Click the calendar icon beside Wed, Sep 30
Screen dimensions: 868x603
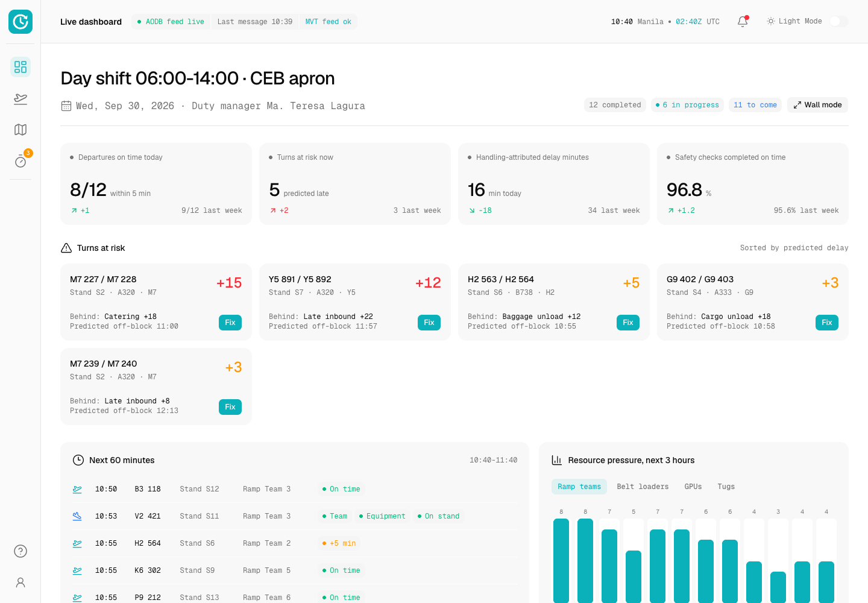coord(66,106)
